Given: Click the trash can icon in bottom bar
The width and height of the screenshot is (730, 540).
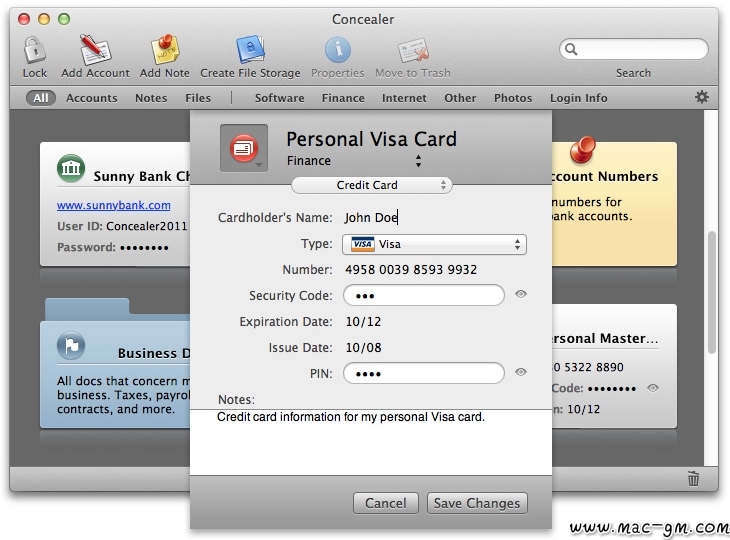Looking at the screenshot, I should [693, 478].
